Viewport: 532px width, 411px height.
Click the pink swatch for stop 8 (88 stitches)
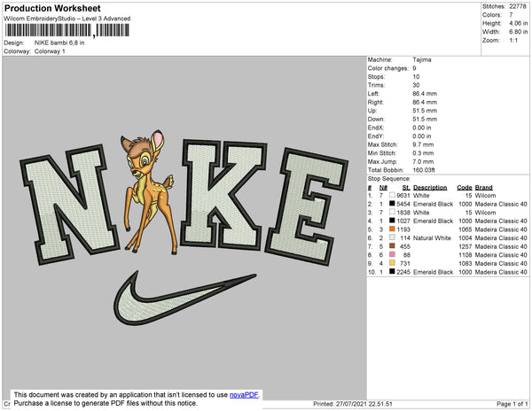coord(392,254)
